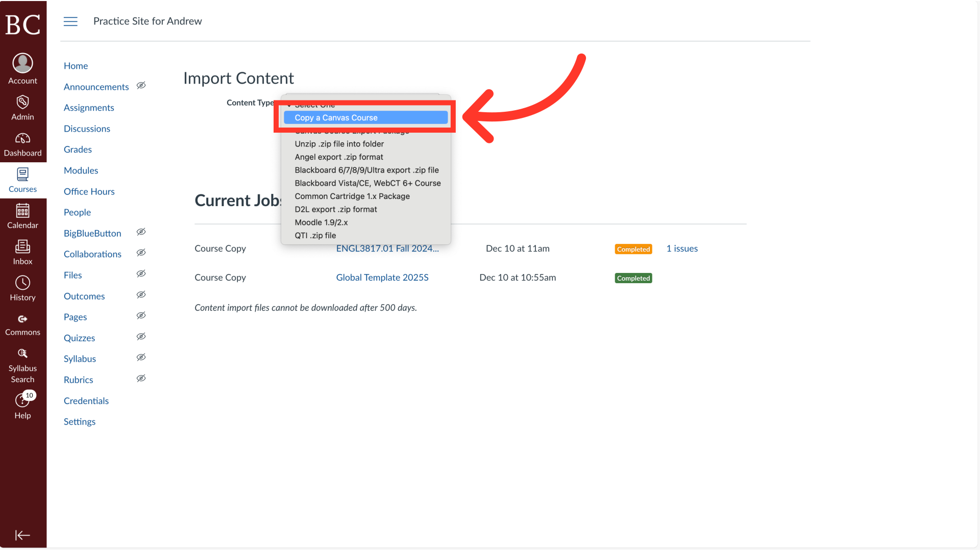Toggle visibility of the Quizzes section
980x551 pixels.
[x=141, y=336]
